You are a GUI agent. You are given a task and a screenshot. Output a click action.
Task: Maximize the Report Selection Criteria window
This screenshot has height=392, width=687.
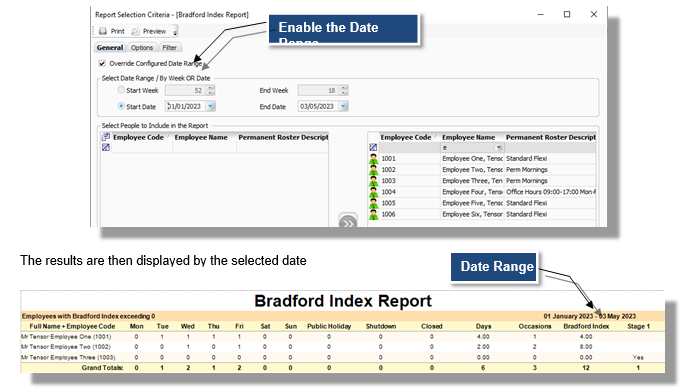pos(567,14)
